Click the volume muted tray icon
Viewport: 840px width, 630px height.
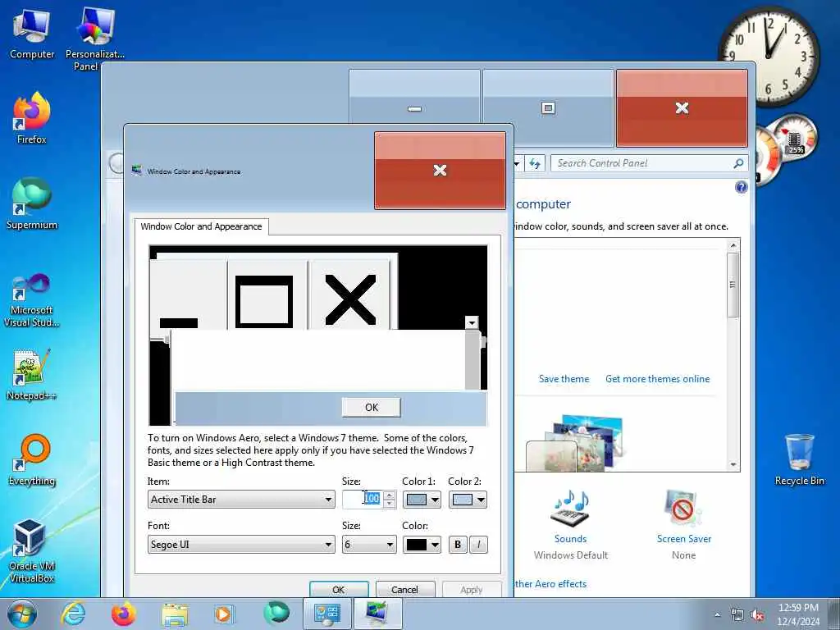pyautogui.click(x=757, y=615)
